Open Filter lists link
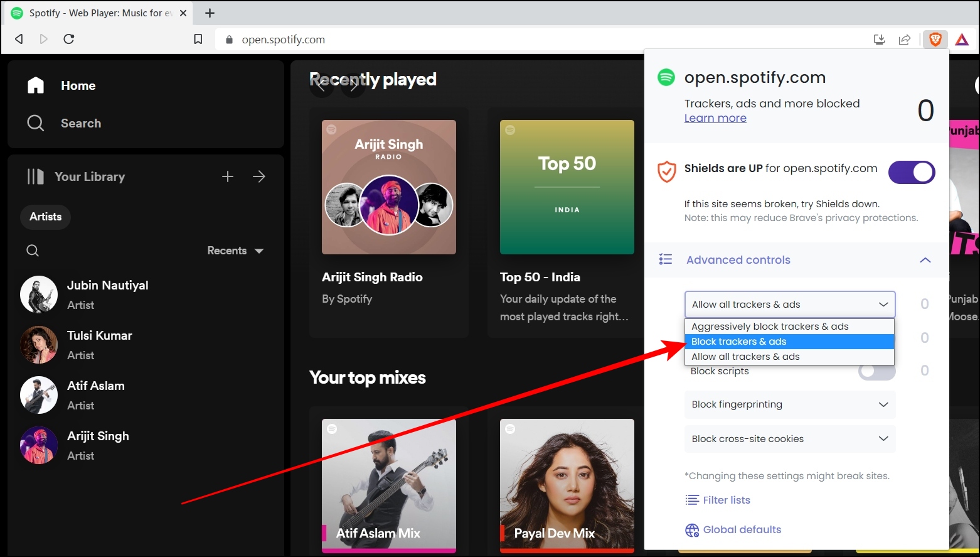980x557 pixels. (718, 500)
